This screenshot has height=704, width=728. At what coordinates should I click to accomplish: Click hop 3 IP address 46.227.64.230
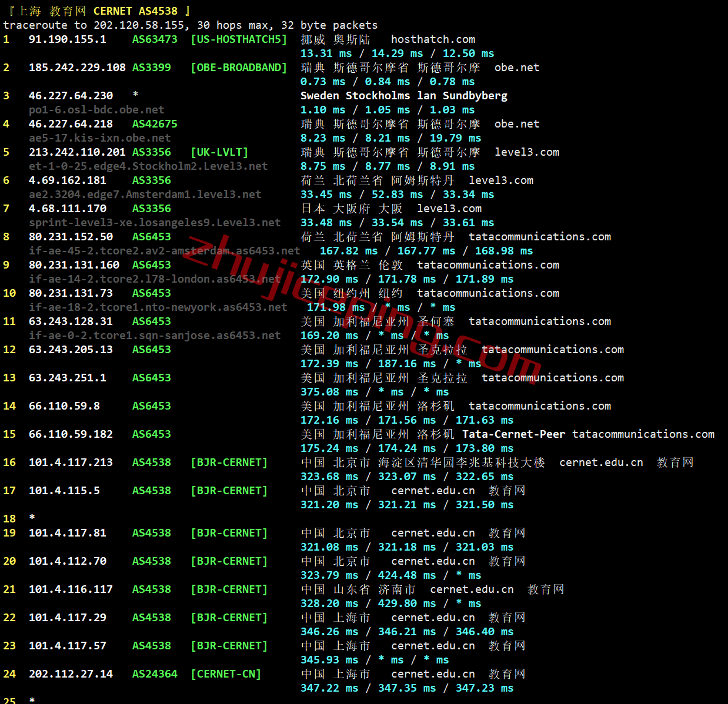pyautogui.click(x=71, y=96)
